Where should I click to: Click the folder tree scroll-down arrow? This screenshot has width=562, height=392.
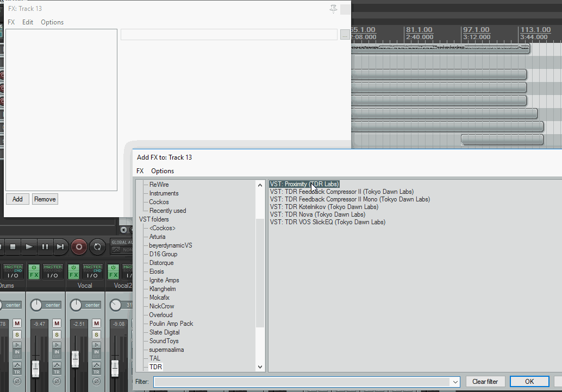[x=260, y=367]
